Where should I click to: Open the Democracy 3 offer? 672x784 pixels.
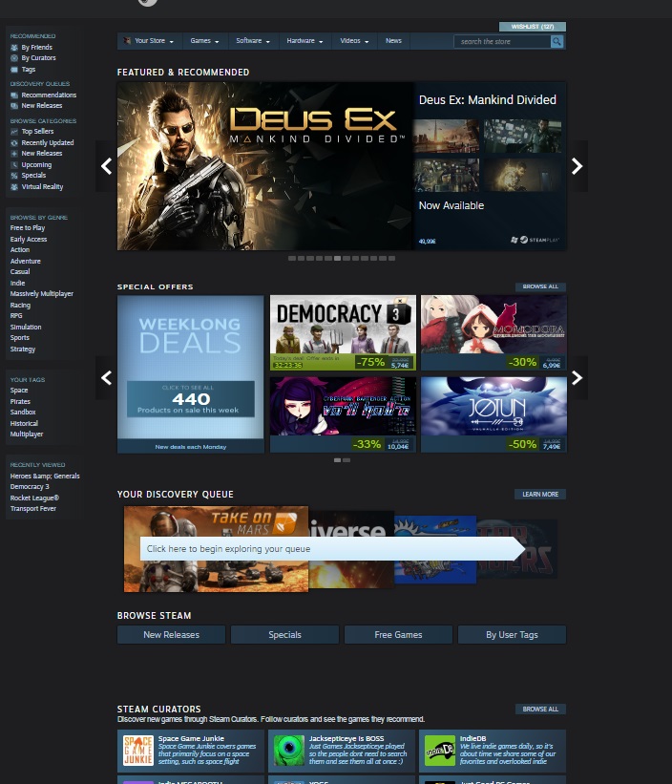[x=343, y=332]
